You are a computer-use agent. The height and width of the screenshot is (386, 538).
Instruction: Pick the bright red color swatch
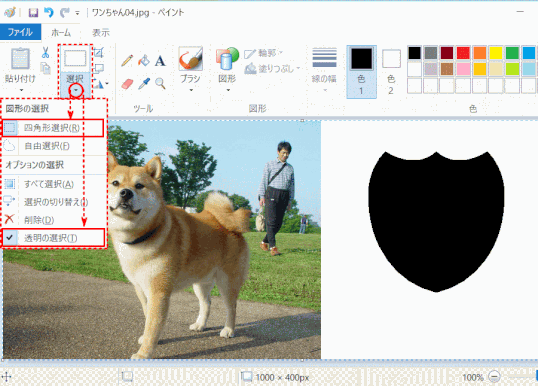[463, 53]
